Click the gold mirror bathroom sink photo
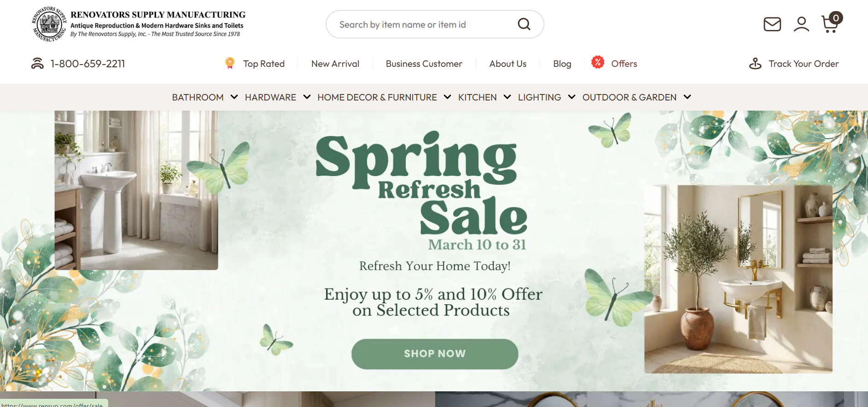 coord(738,279)
